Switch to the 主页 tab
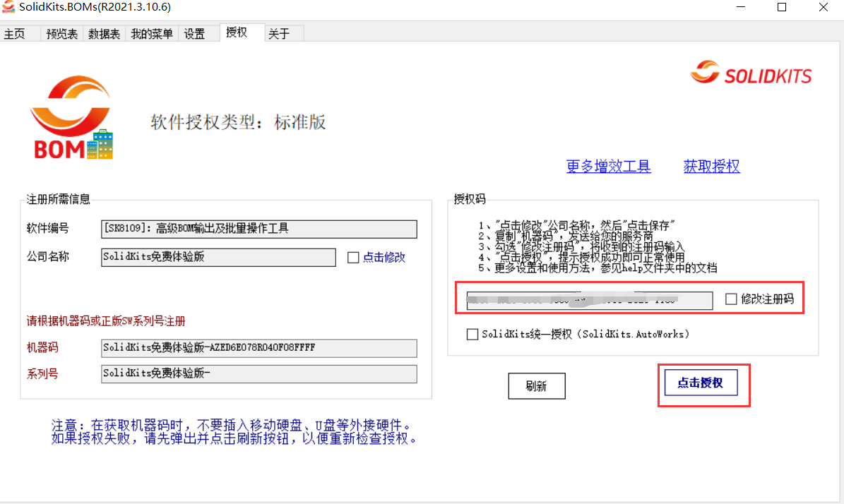Screen dimensions: 844x504 [x=15, y=34]
